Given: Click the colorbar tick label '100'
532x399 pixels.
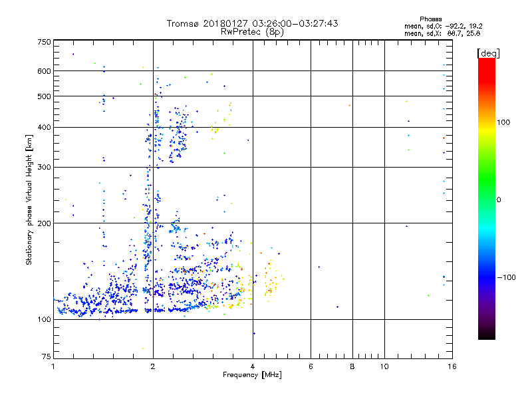Looking at the screenshot, I should (503, 122).
